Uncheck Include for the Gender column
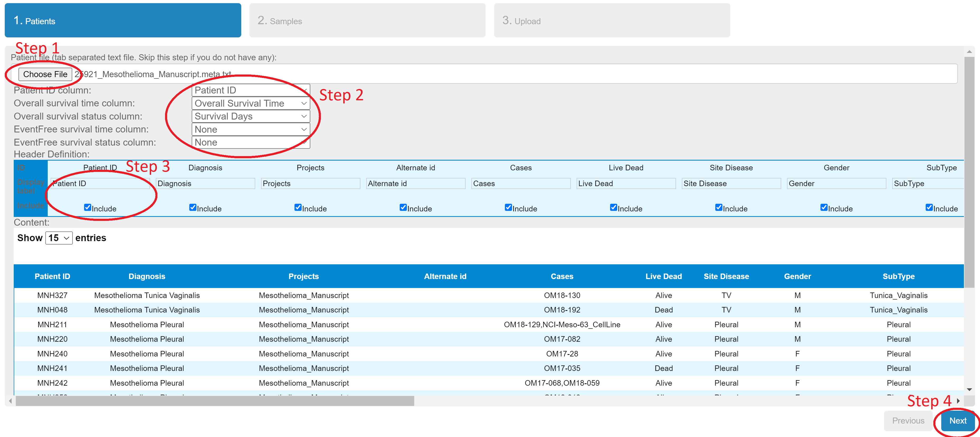 pos(824,207)
